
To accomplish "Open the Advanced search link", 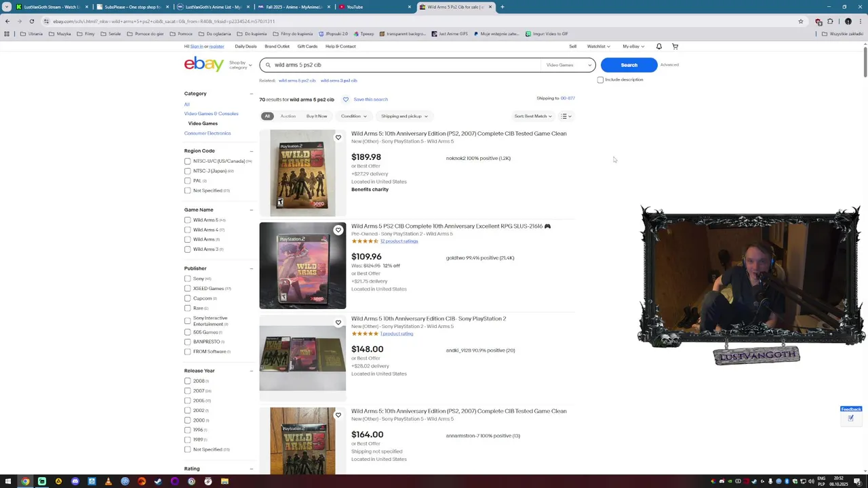I will 669,65.
